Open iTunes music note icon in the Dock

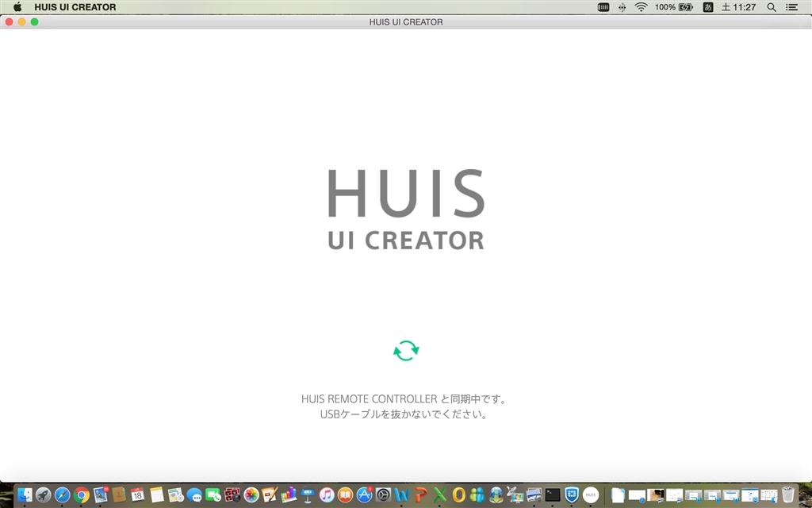327,495
